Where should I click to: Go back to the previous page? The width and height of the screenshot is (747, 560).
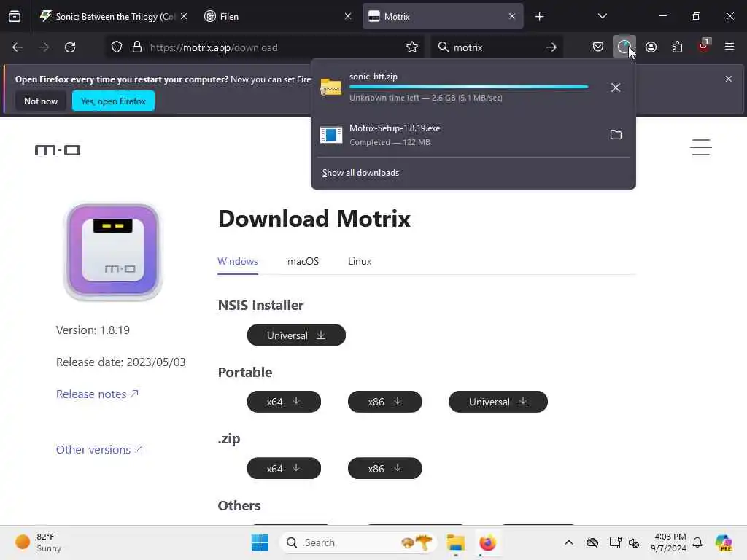[18, 47]
